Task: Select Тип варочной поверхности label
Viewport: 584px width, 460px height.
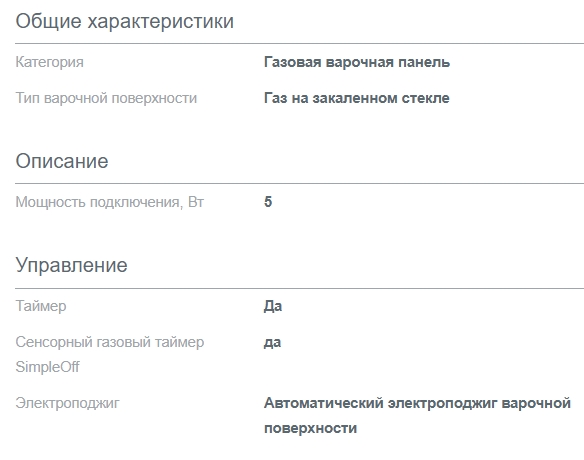Action: 106,98
